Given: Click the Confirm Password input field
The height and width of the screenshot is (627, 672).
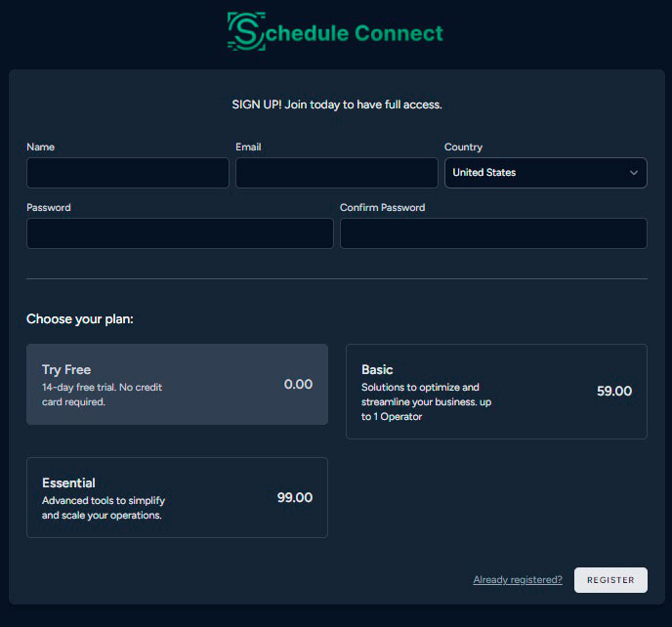Looking at the screenshot, I should point(493,233).
